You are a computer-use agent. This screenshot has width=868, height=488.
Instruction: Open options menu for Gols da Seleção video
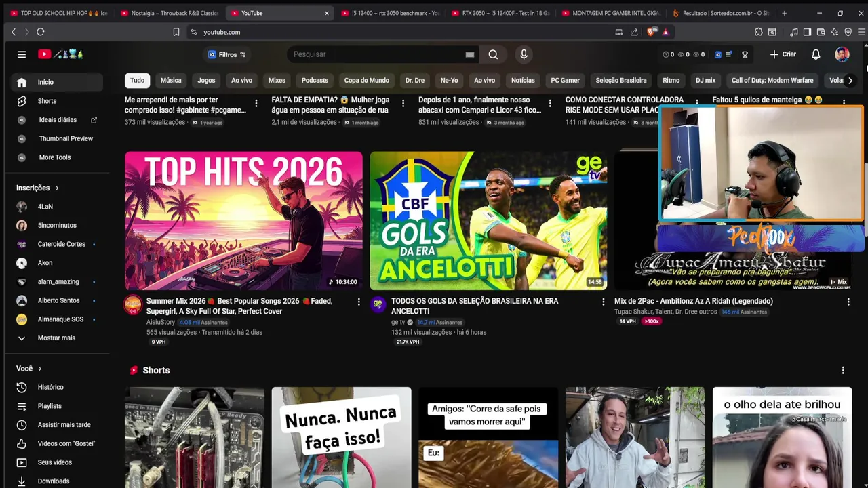(603, 302)
